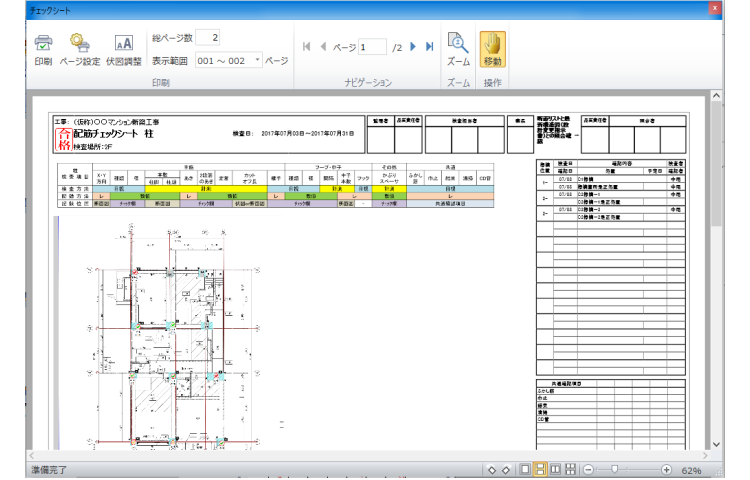Viewport: 750px width, 480px height.
Task: Jump to the last page
Action: tap(430, 47)
